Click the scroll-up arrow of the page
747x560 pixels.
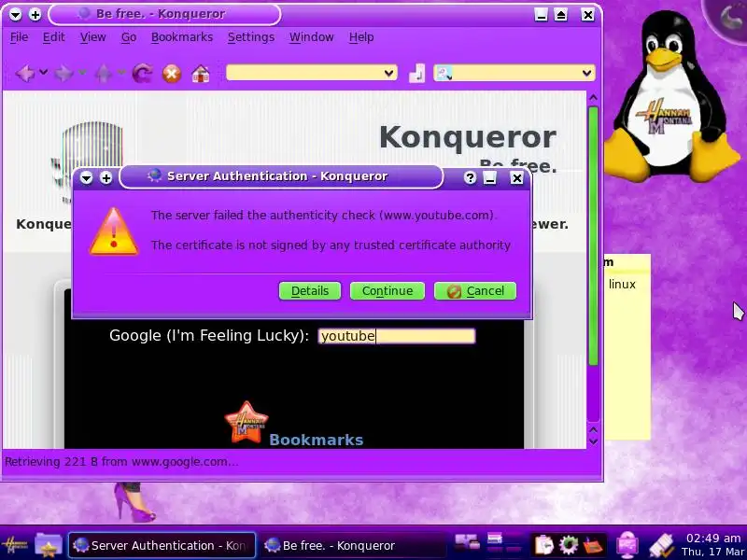click(x=593, y=98)
